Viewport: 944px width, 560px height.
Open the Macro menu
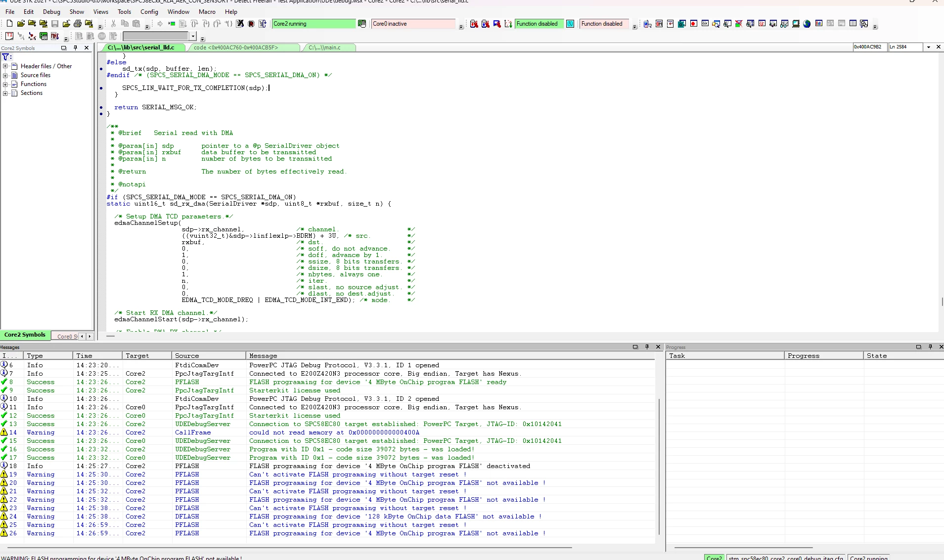click(x=207, y=11)
